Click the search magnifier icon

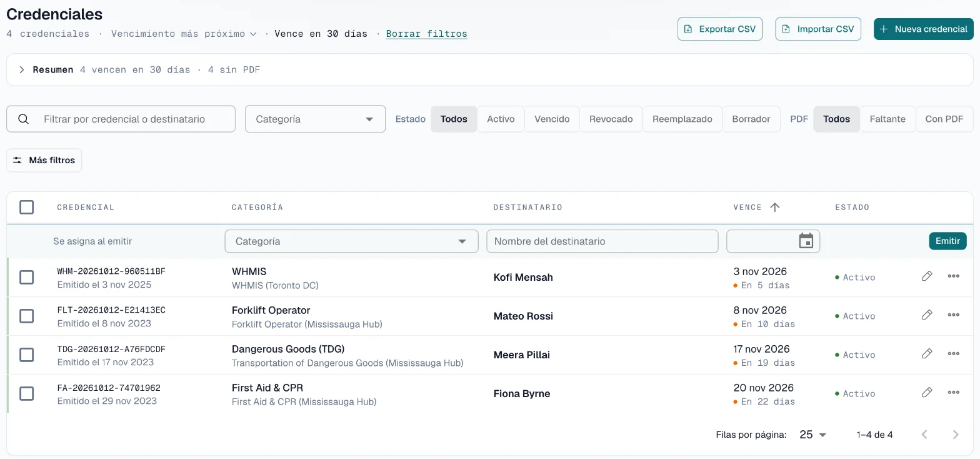(x=24, y=119)
